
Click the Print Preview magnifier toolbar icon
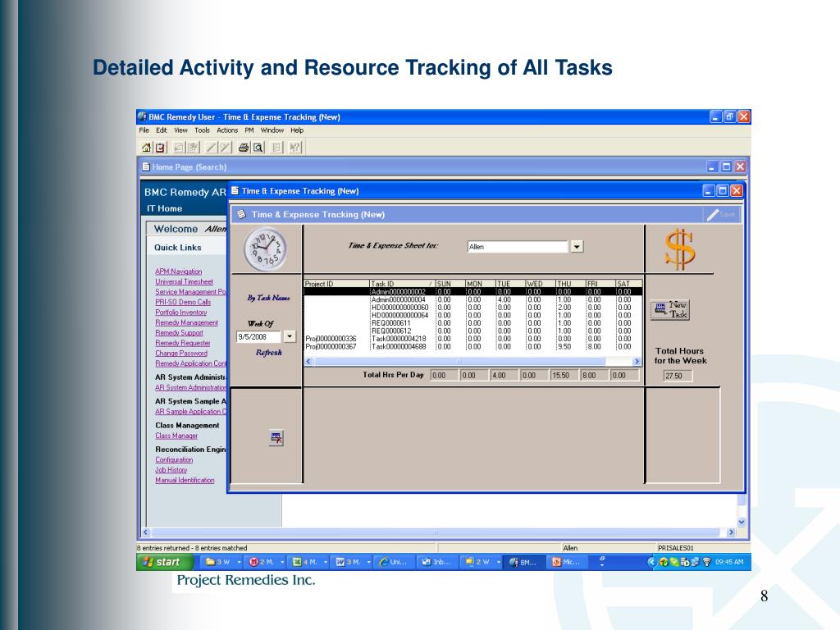click(258, 148)
